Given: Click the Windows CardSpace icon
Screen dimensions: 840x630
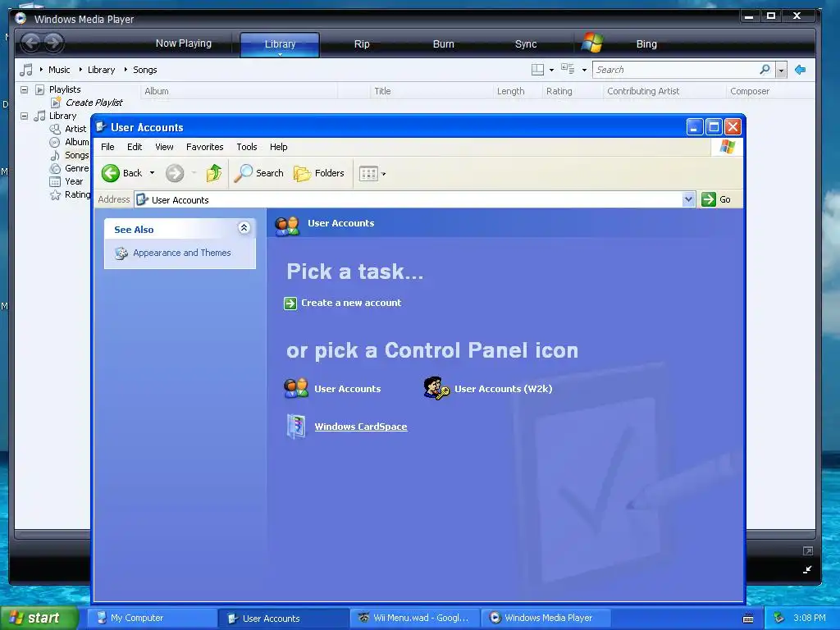Looking at the screenshot, I should [x=295, y=427].
